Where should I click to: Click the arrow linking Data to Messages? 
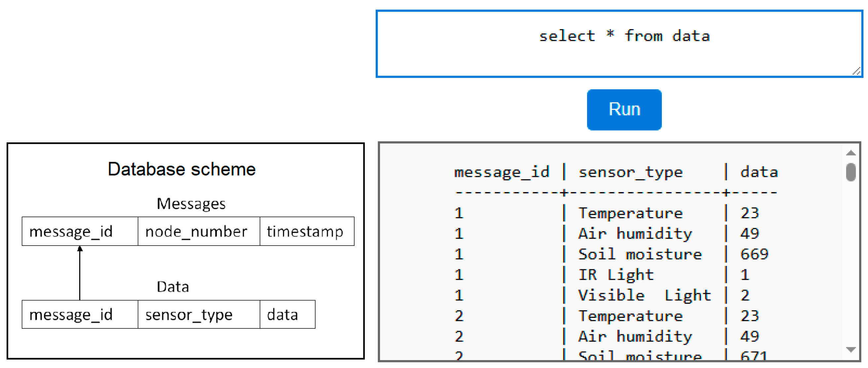pos(80,273)
